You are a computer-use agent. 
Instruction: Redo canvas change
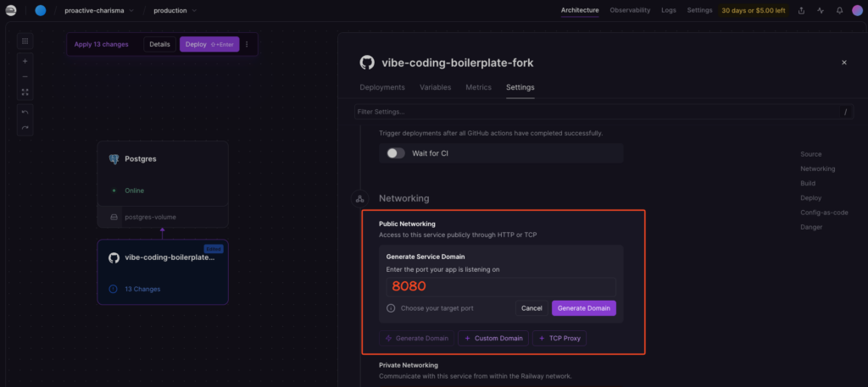tap(25, 128)
